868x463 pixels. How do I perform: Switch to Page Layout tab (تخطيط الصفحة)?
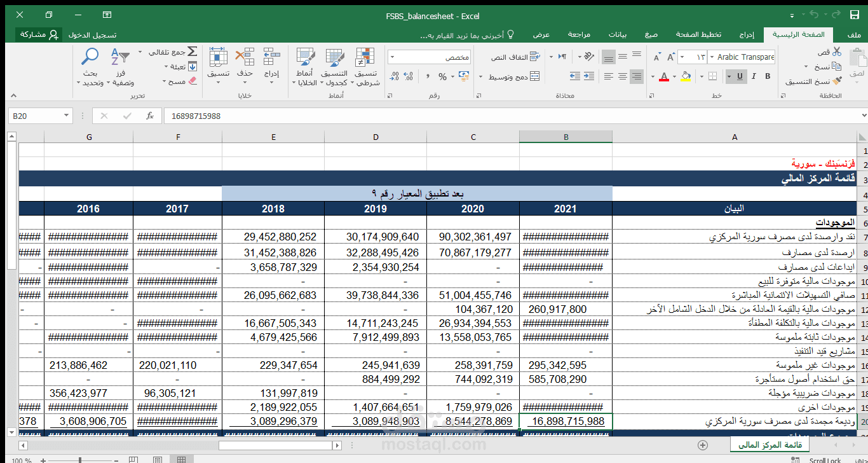(698, 34)
